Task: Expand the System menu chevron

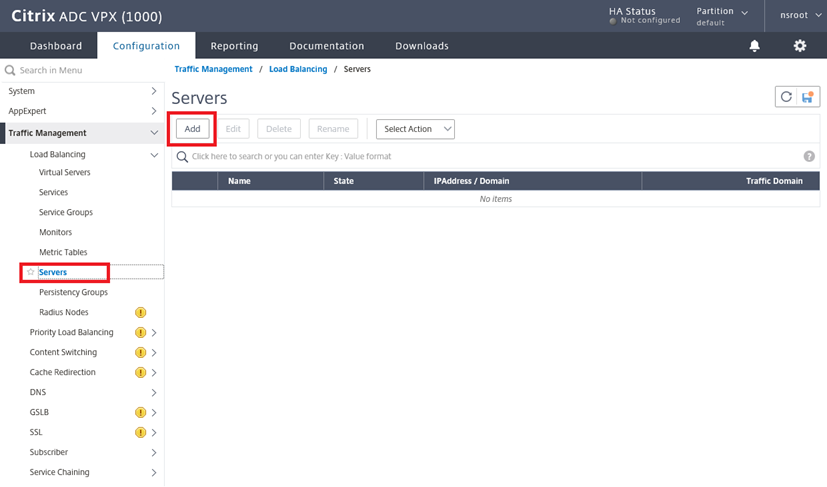Action: (153, 91)
